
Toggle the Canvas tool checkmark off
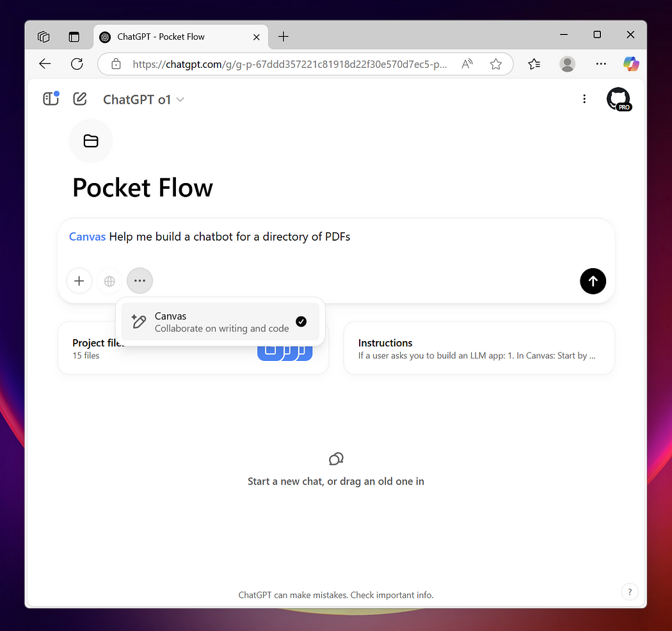[301, 321]
